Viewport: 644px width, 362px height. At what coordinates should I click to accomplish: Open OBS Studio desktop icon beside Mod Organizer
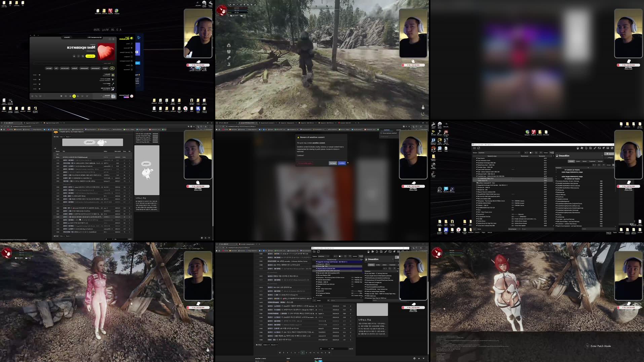(x=440, y=190)
